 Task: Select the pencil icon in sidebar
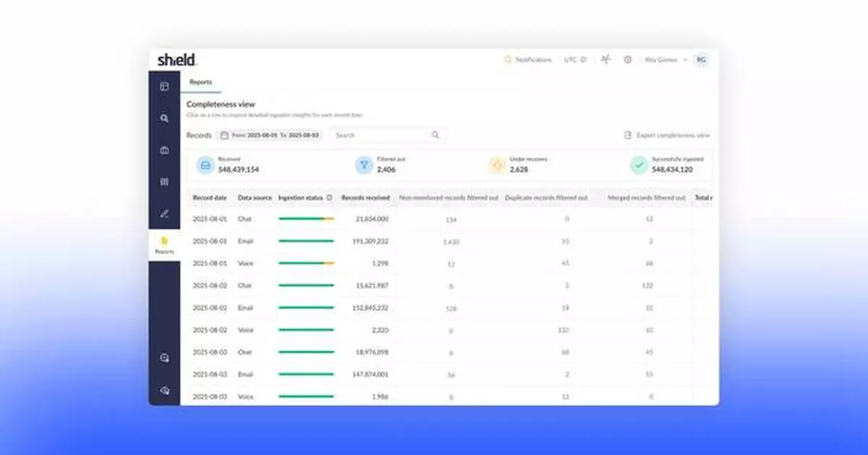click(x=164, y=213)
